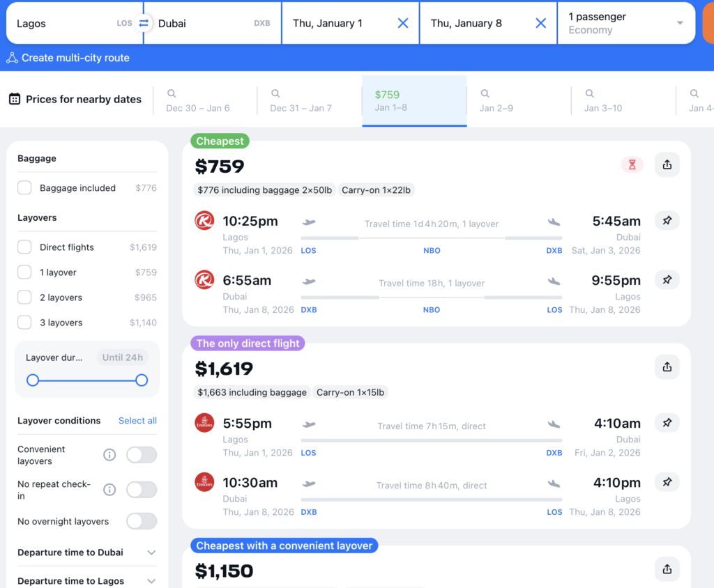Enable the No overnight layovers toggle
The height and width of the screenshot is (588, 714).
coord(141,521)
